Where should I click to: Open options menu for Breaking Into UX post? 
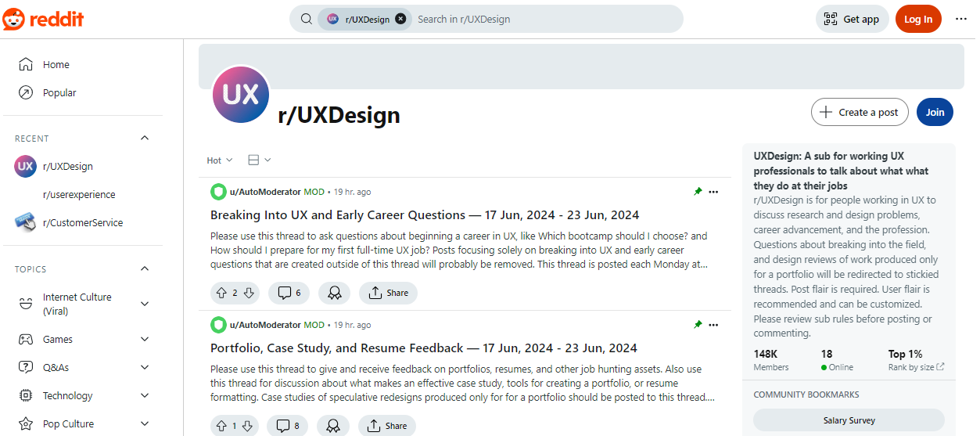tap(713, 192)
